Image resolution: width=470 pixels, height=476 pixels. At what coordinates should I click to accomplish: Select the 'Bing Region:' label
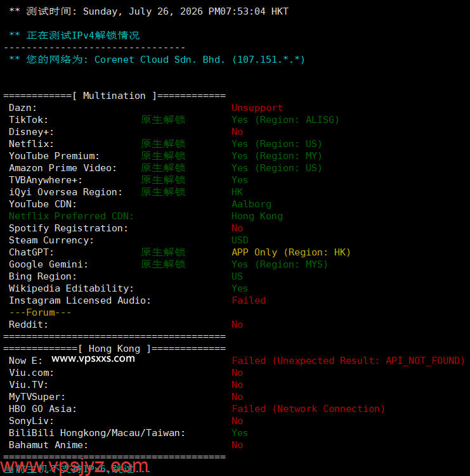pos(43,276)
